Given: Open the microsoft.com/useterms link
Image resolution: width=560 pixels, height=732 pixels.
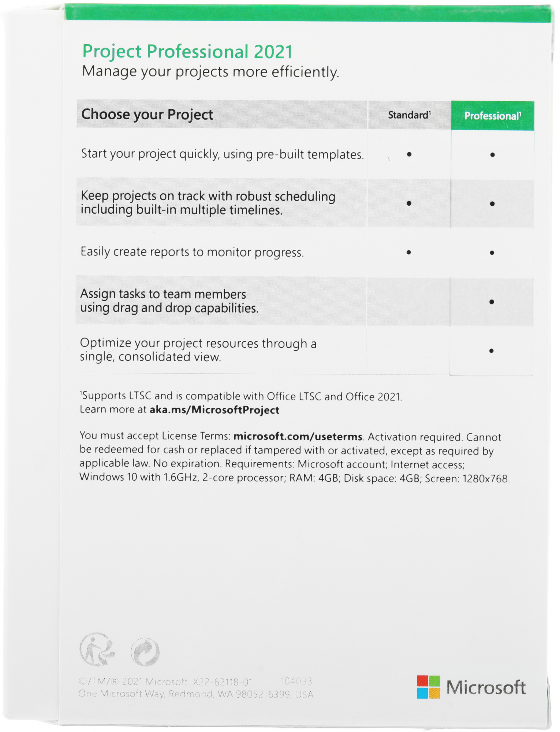Looking at the screenshot, I should tap(298, 436).
